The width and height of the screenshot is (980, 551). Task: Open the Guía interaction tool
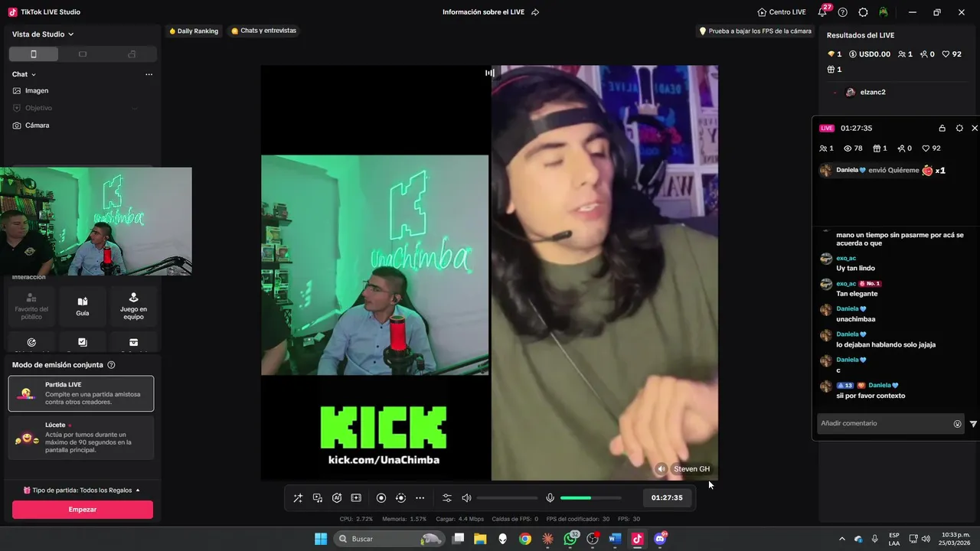(83, 306)
